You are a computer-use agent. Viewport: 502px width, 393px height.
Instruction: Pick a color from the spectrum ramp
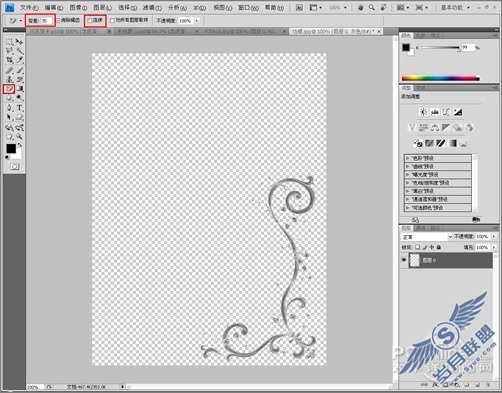click(440, 79)
